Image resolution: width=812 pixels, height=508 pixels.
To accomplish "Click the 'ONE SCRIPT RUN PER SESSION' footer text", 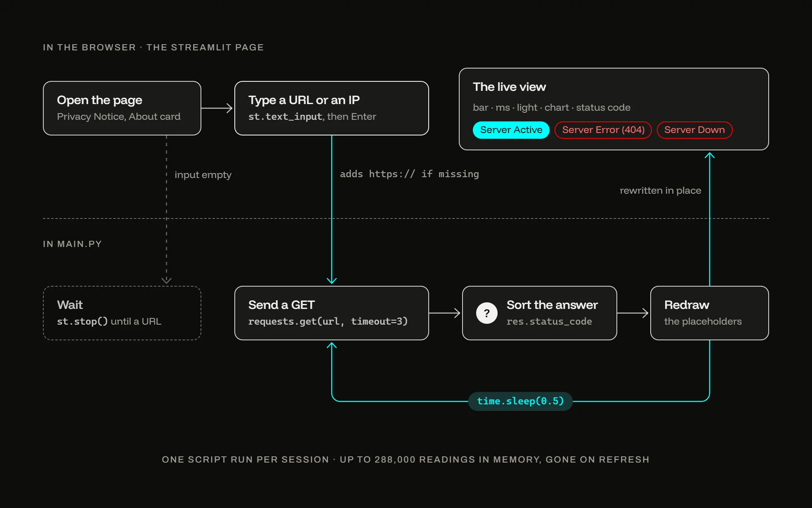I will 245,460.
